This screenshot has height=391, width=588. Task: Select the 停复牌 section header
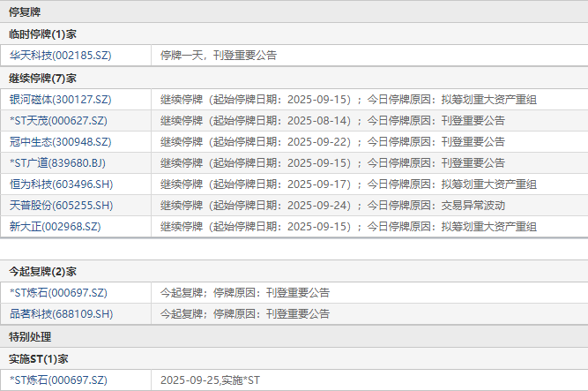coord(25,12)
